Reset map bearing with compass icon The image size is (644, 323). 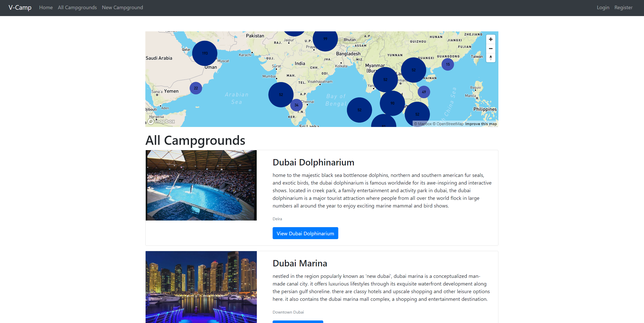491,58
